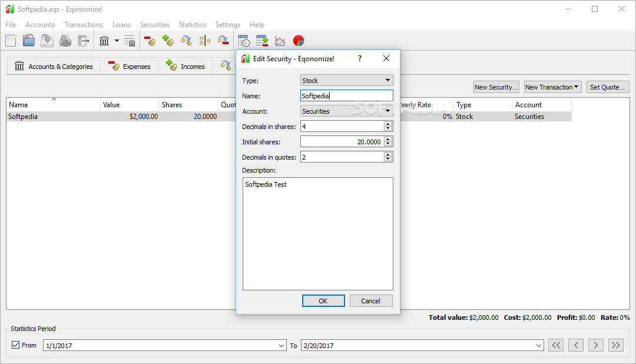Confirm the dialog with OK
Image resolution: width=636 pixels, height=364 pixels.
[x=323, y=301]
